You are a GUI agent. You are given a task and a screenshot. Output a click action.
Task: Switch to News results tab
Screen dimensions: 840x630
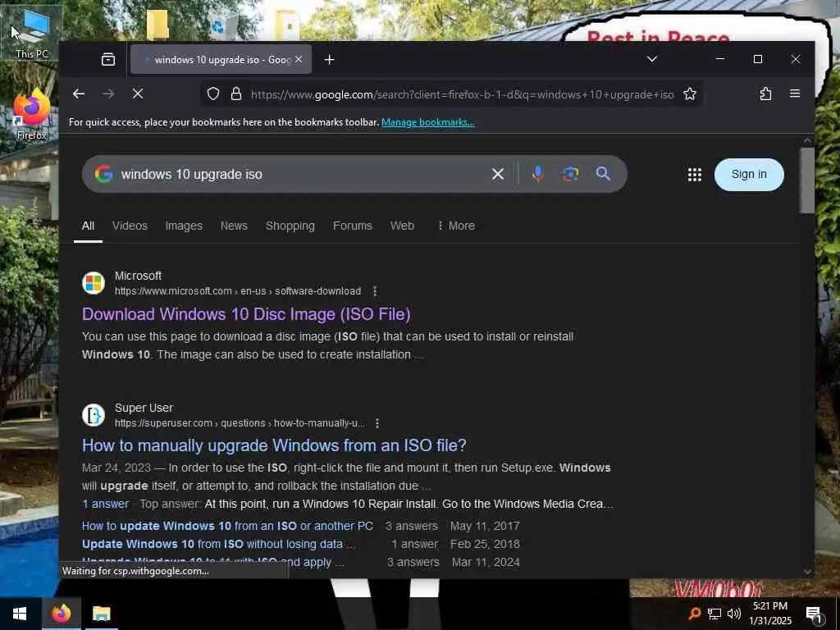[x=234, y=226]
